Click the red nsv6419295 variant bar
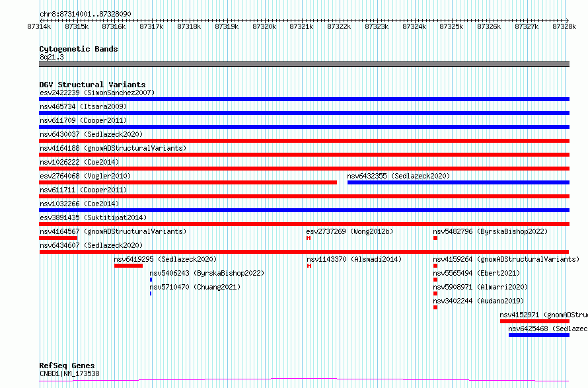The width and height of the screenshot is (588, 388). [x=128, y=266]
